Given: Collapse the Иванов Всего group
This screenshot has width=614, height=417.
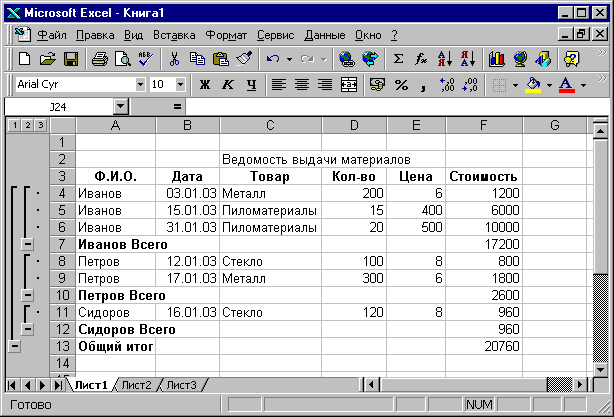Looking at the screenshot, I should pos(27,244).
